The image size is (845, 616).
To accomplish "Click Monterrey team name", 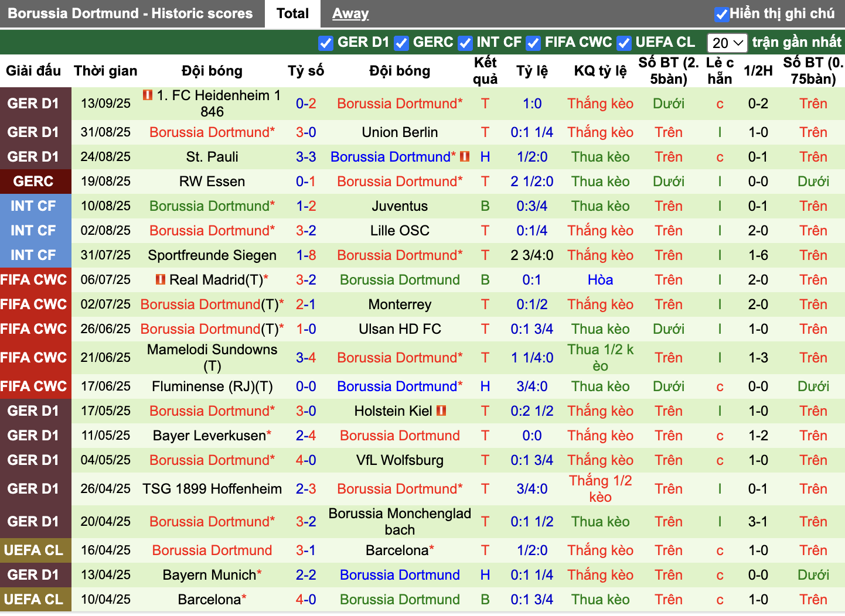I will [400, 304].
